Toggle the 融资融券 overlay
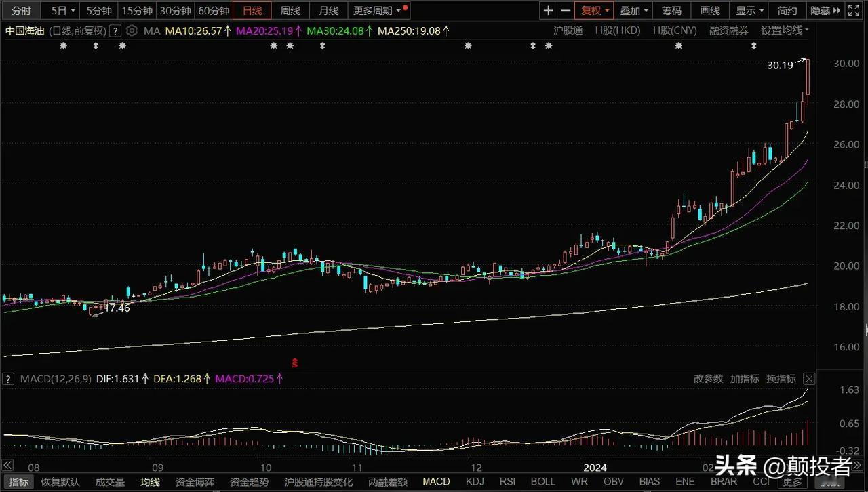This screenshot has width=868, height=492. (729, 30)
